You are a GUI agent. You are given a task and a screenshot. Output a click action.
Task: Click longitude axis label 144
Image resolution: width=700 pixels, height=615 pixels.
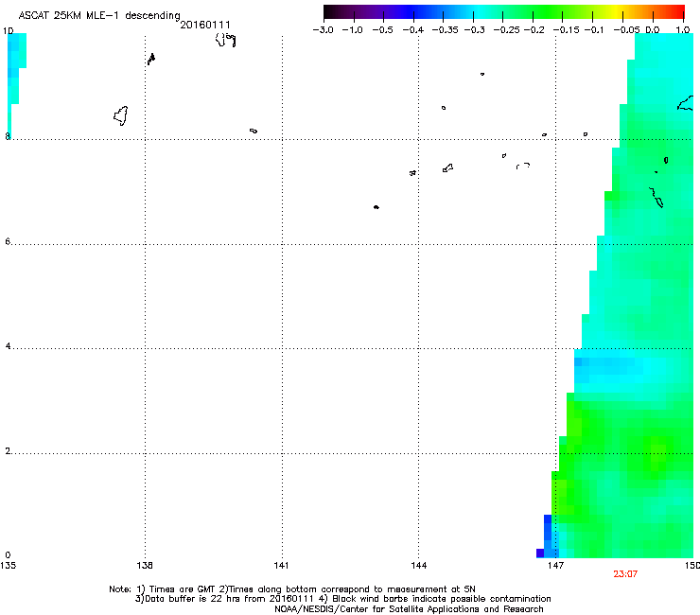point(418,566)
